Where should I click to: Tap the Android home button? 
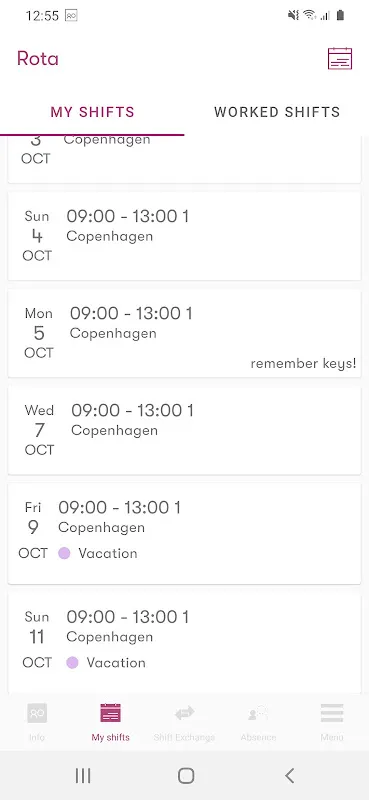[x=186, y=776]
